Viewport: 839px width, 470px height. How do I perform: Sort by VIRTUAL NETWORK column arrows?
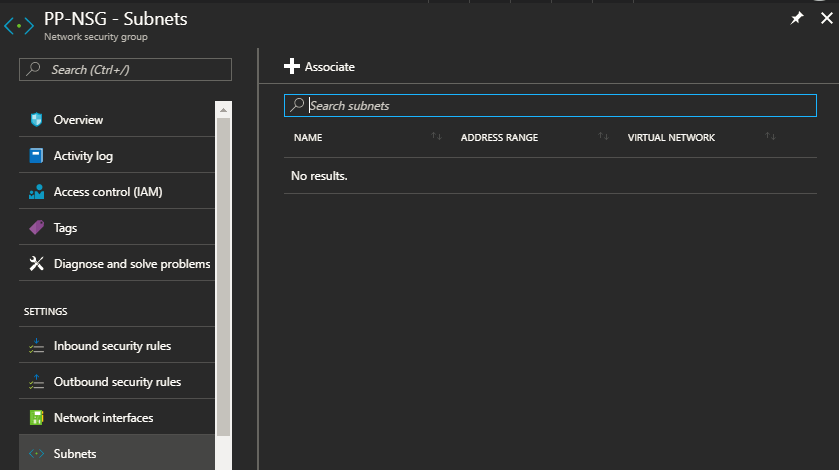point(770,137)
